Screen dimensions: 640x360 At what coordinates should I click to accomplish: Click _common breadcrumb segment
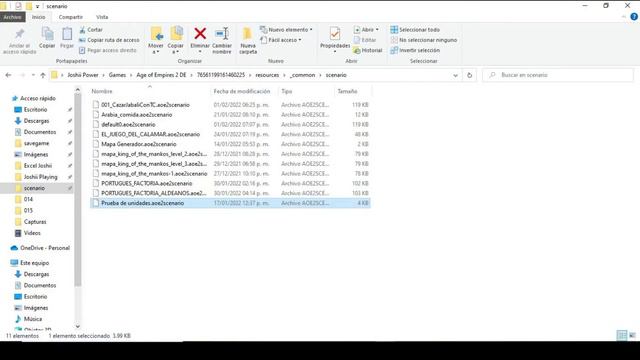tap(302, 75)
